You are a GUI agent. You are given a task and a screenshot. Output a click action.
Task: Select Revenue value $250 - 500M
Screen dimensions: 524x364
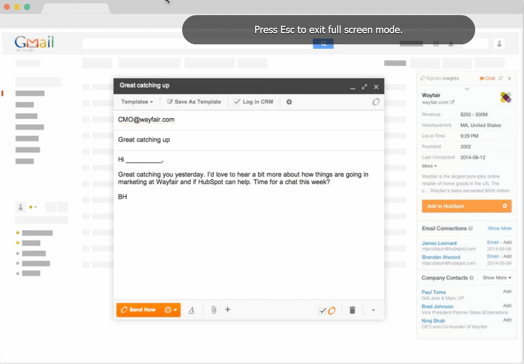coord(474,115)
